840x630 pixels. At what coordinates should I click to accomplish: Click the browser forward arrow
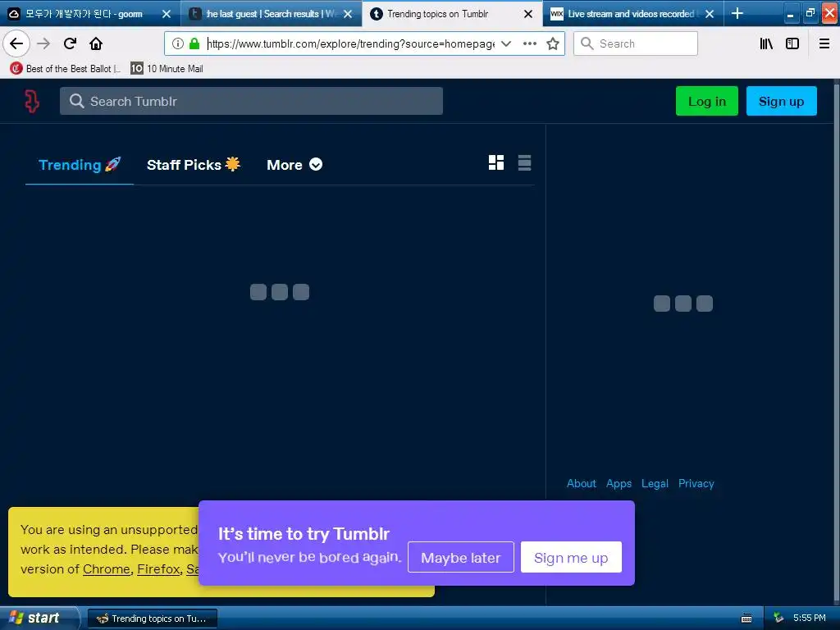tap(43, 43)
